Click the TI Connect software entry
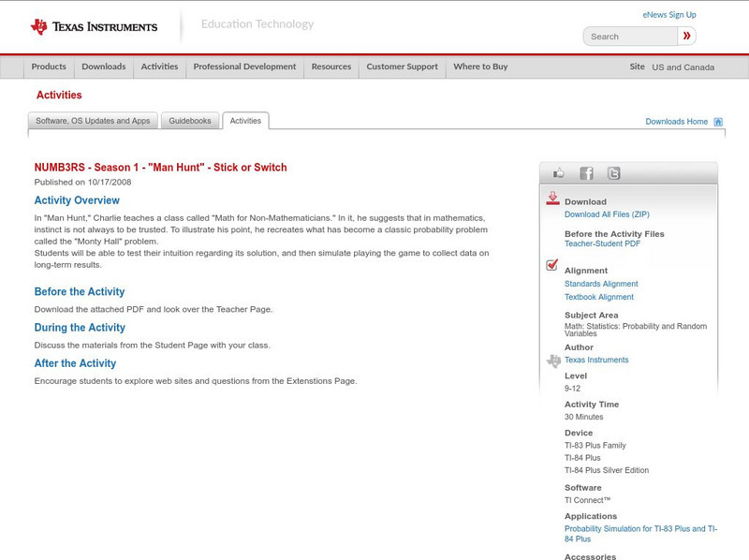Screen dimensions: 749x560 (588, 500)
